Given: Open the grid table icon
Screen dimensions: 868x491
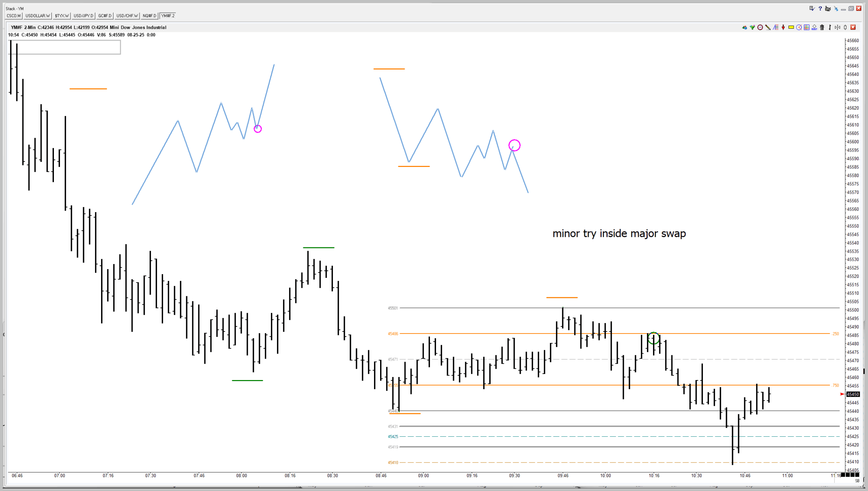Looking at the screenshot, I should pos(807,27).
